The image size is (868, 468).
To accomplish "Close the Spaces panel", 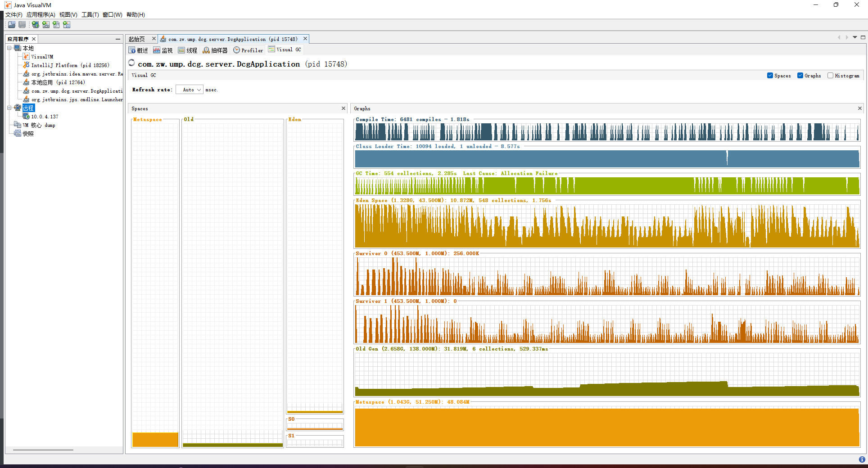I will (x=344, y=108).
